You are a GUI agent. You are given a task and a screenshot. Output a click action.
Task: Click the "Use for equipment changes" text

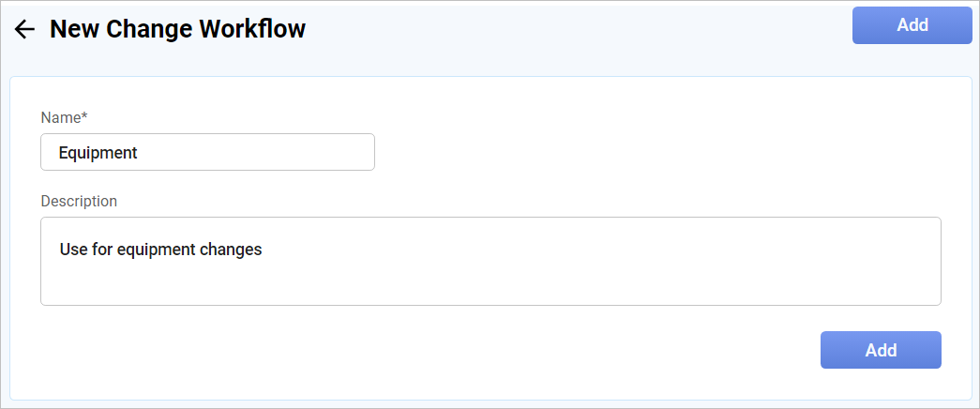pyautogui.click(x=160, y=250)
